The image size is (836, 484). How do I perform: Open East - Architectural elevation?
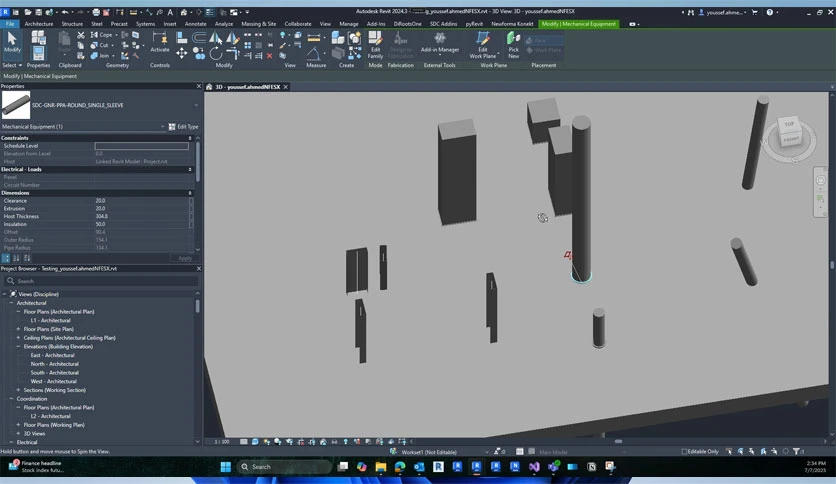[x=52, y=355]
